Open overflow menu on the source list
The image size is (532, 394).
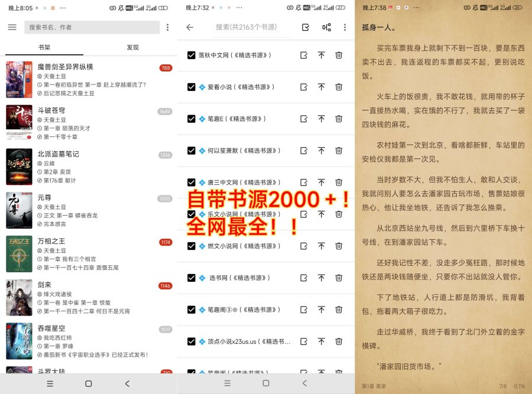click(x=345, y=27)
